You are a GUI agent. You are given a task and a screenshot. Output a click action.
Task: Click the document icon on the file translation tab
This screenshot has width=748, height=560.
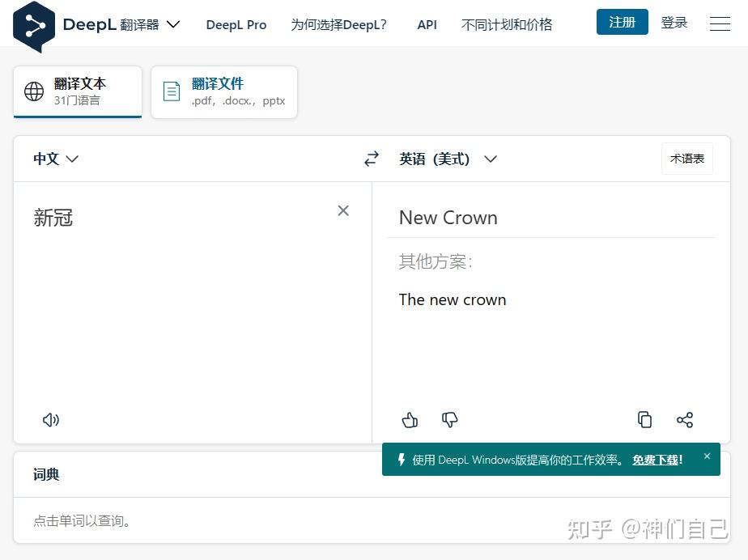point(172,91)
